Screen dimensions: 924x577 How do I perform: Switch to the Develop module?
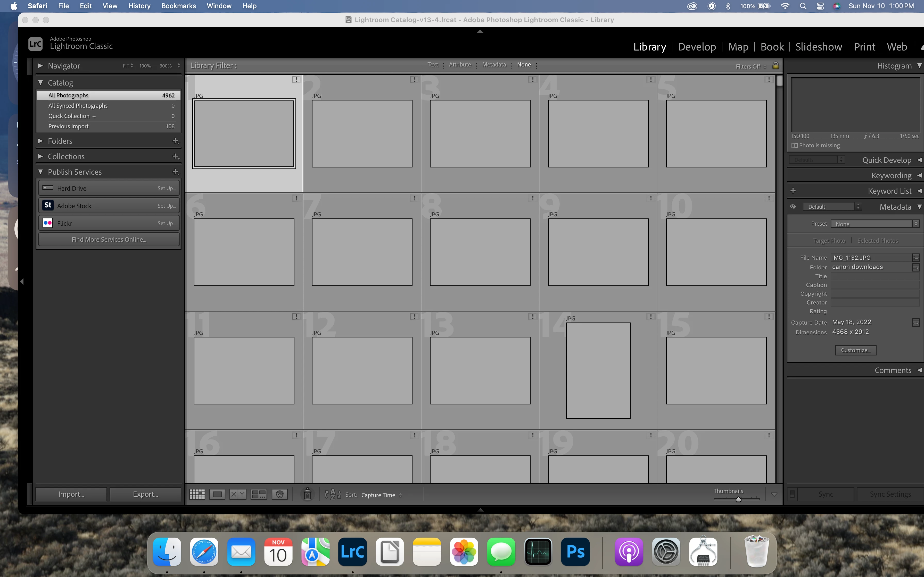coord(697,47)
